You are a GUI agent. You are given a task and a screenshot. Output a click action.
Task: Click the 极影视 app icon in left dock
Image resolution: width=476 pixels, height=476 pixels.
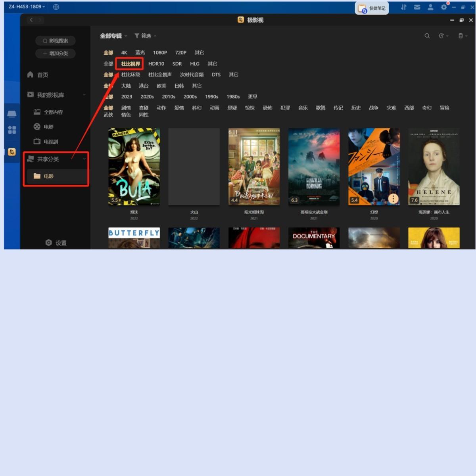(x=12, y=152)
